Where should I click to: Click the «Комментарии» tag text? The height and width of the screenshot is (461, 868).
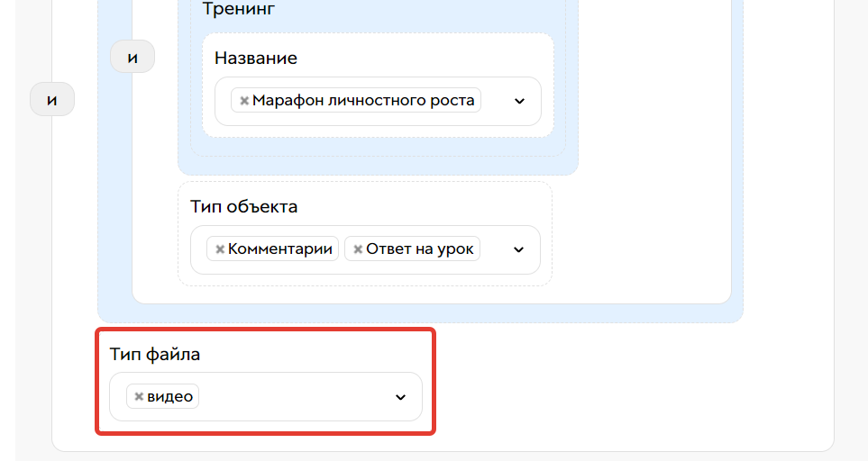tap(280, 249)
